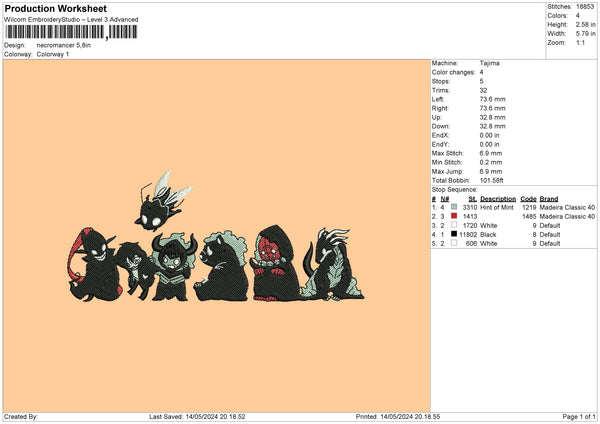Click the Hint of Mint color swatch
Screen dimensions: 600x424
454,207
